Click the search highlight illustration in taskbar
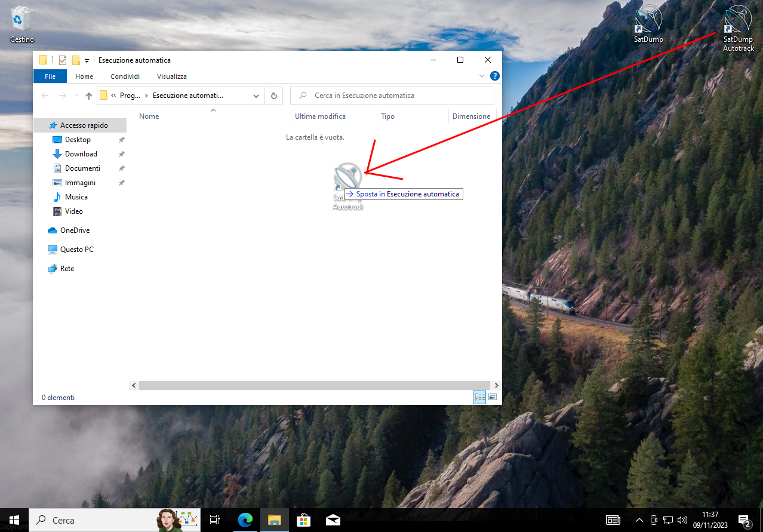 click(x=177, y=520)
